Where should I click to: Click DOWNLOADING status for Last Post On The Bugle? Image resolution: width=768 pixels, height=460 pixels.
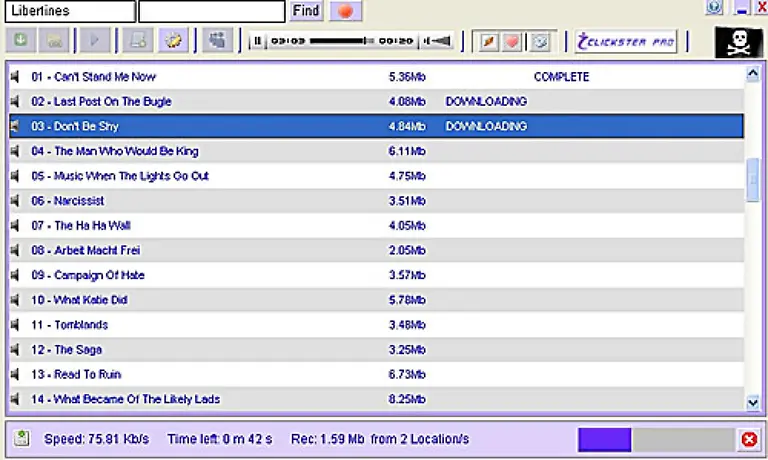486,101
